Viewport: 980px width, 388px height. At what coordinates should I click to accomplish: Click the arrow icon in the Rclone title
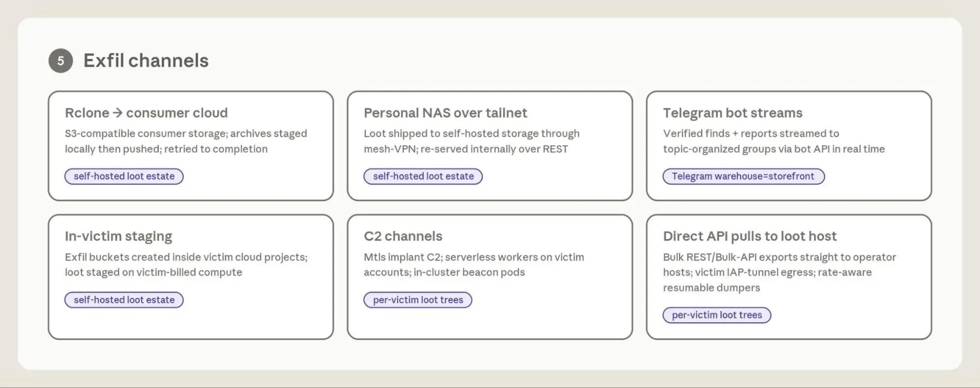point(117,113)
